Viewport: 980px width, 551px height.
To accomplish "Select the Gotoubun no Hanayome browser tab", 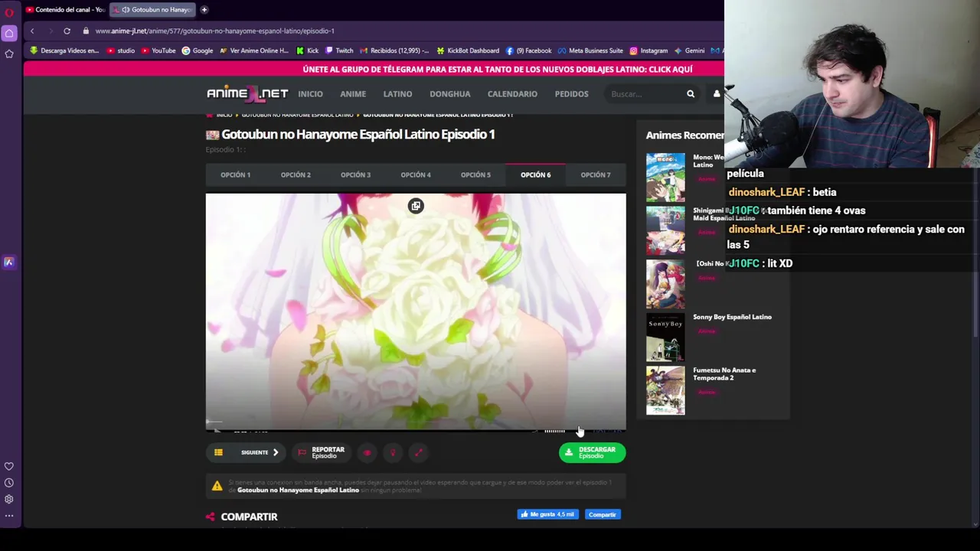I will click(x=153, y=9).
